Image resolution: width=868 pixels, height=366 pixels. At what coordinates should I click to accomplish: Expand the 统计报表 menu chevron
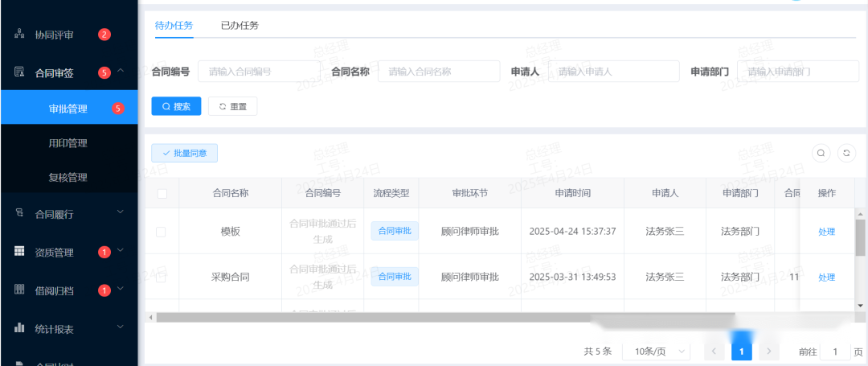(x=121, y=327)
